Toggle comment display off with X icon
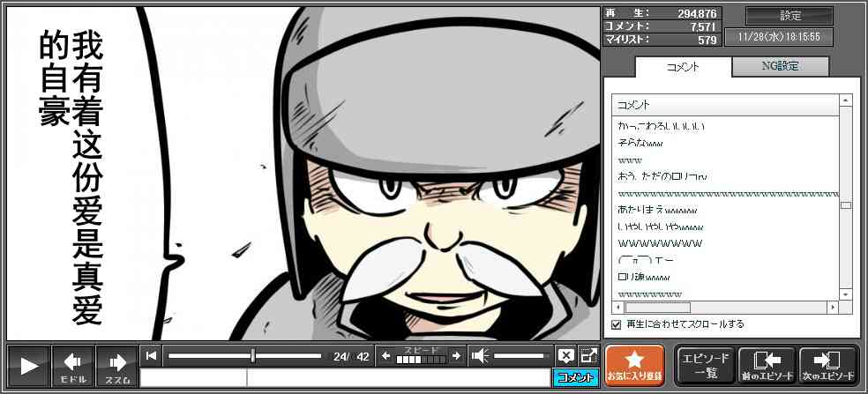This screenshot has width=868, height=394. pyautogui.click(x=565, y=356)
